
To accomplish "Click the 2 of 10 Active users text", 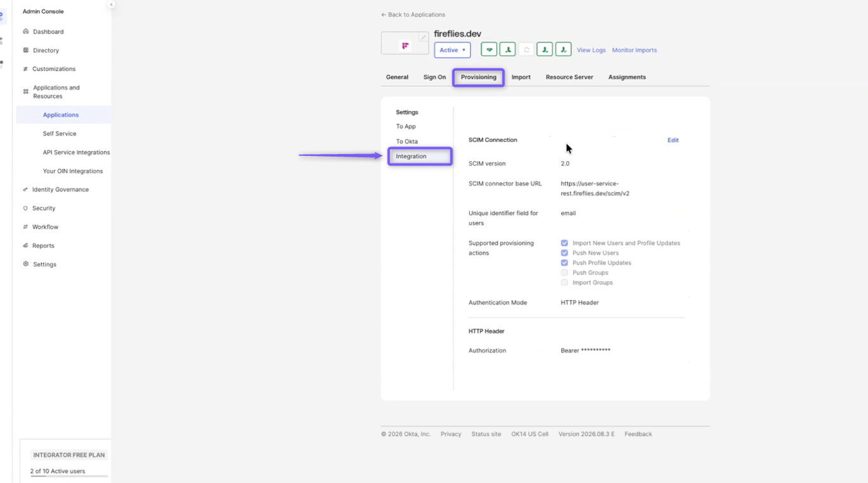I will point(58,471).
